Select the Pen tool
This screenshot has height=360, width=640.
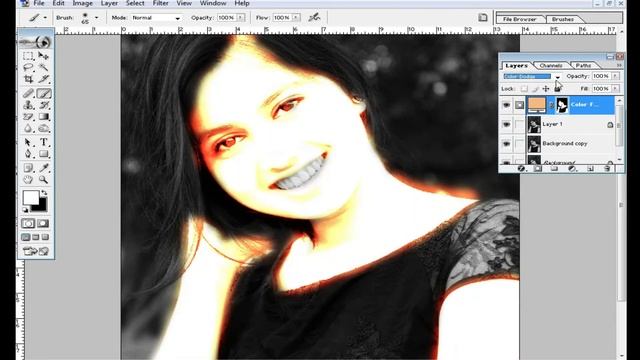pyautogui.click(x=28, y=154)
